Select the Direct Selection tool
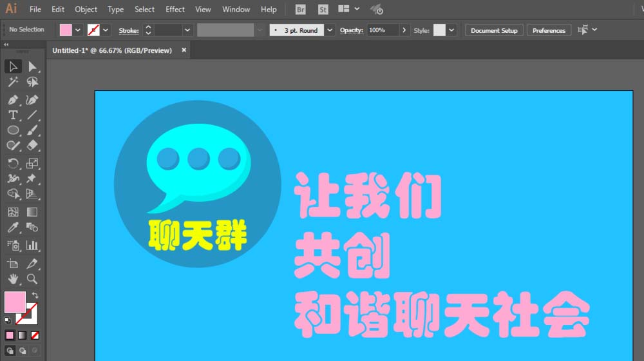The height and width of the screenshot is (361, 644). [x=32, y=66]
